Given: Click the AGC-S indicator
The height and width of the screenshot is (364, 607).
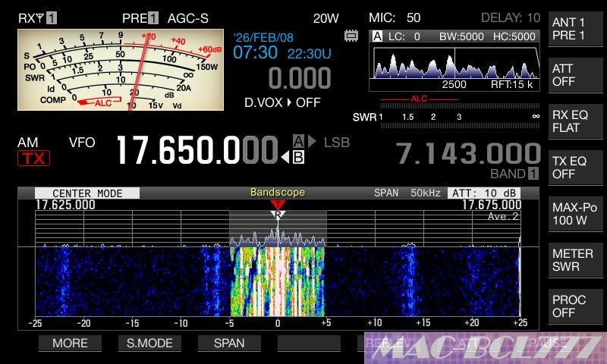Looking at the screenshot, I should tap(187, 18).
